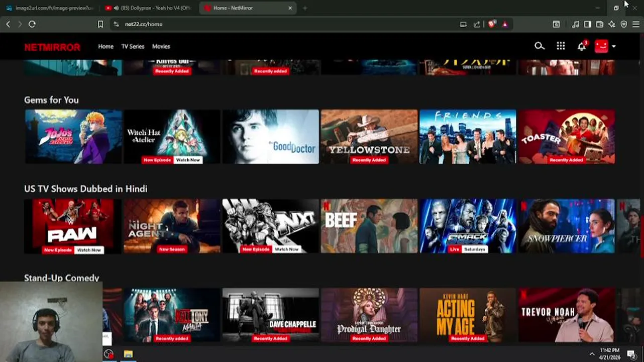
Task: Open the WWE RAW thumbnail
Action: click(73, 226)
